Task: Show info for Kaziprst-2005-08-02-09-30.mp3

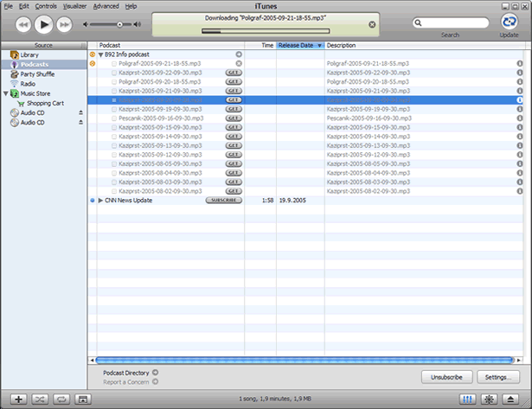Action: coord(519,191)
